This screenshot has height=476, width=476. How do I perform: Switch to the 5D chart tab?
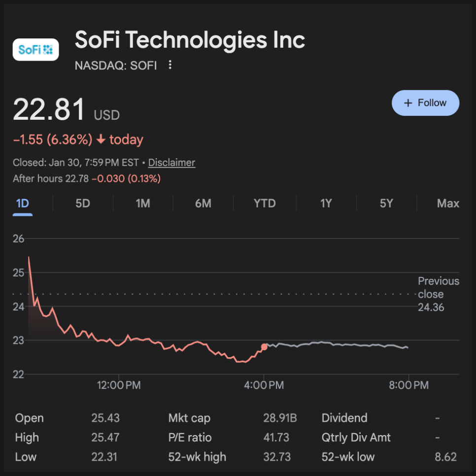tap(83, 204)
